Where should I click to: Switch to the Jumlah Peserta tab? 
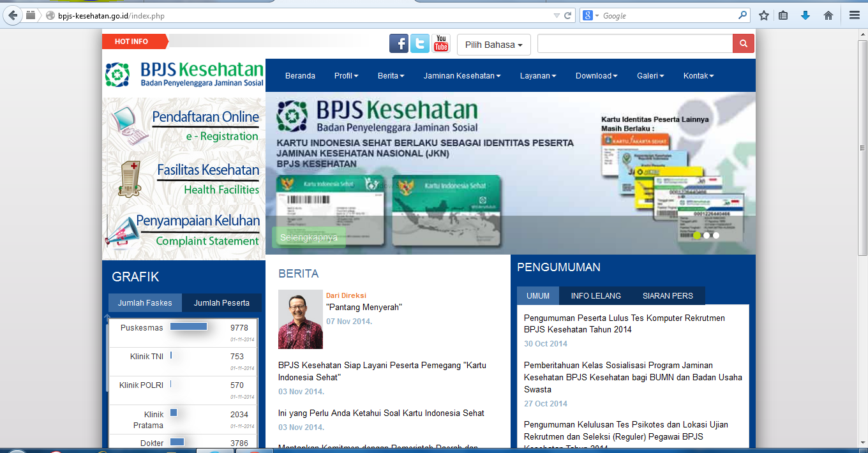(221, 303)
